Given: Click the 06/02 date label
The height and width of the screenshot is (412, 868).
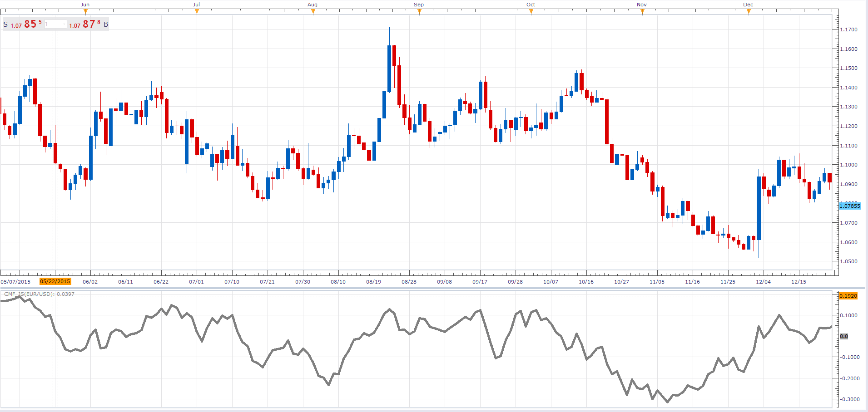Looking at the screenshot, I should click(90, 282).
